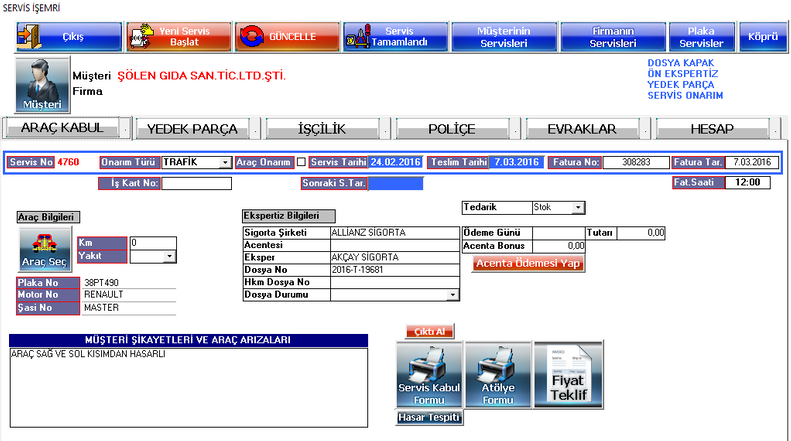Open the Tedarik Stok dropdown
This screenshot has width=791, height=441.
pyautogui.click(x=578, y=207)
